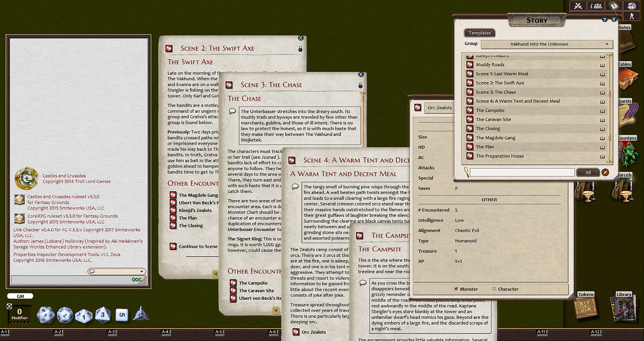644x341 pixels.
Task: Open the Party Sheet info icon
Action: coord(596,6)
